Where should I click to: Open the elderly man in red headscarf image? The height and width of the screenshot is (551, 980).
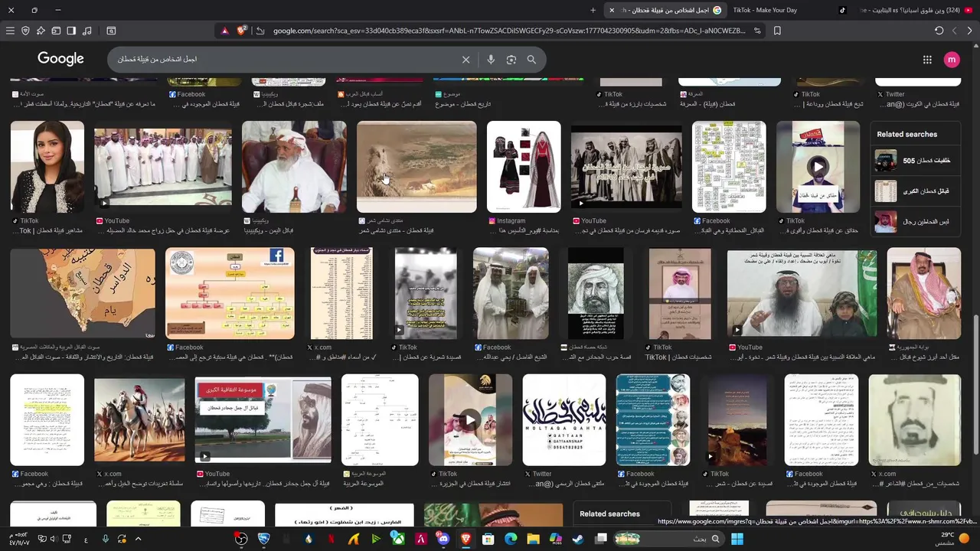(294, 167)
